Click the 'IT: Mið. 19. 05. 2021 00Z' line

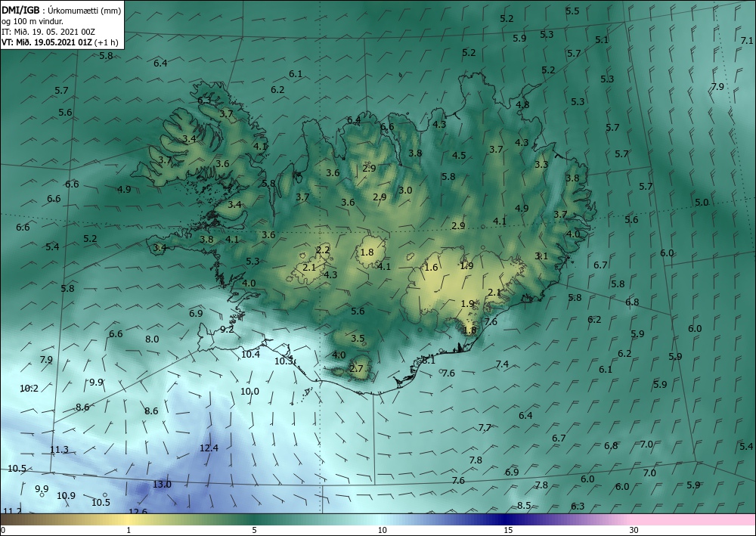pyautogui.click(x=48, y=32)
